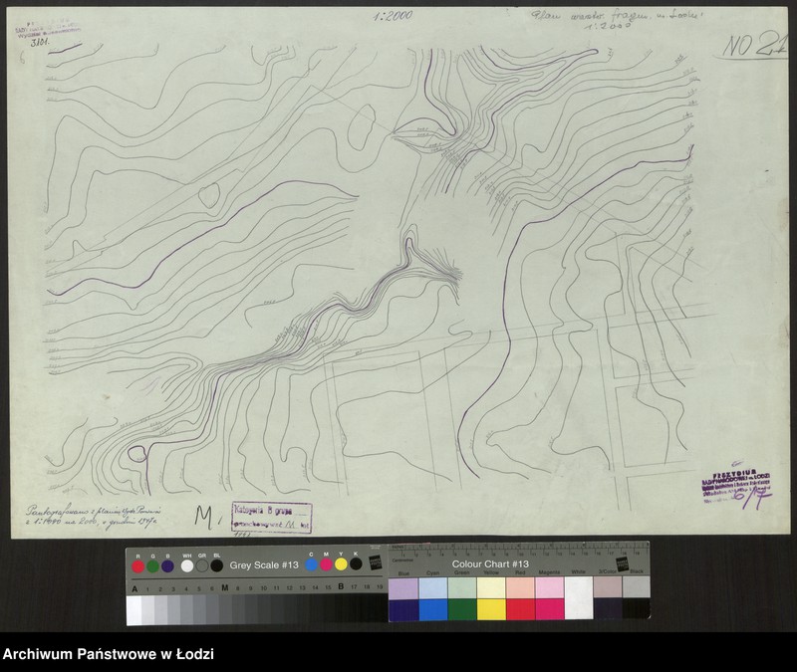Image resolution: width=797 pixels, height=672 pixels.
Task: Click the purple Prezydium stamp at bottom right
Action: coord(735,482)
